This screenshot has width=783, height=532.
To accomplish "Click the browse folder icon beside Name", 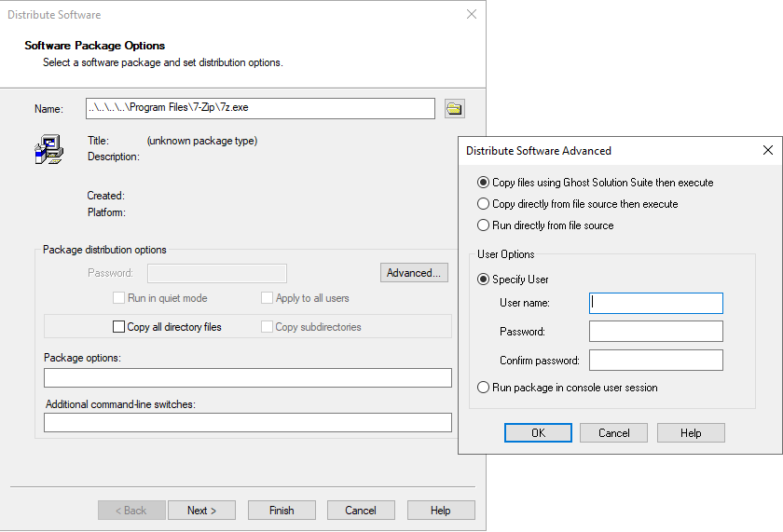I will [x=454, y=109].
